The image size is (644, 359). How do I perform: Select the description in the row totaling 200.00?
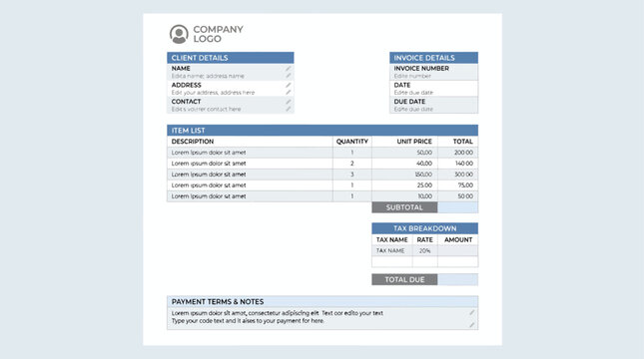click(209, 153)
